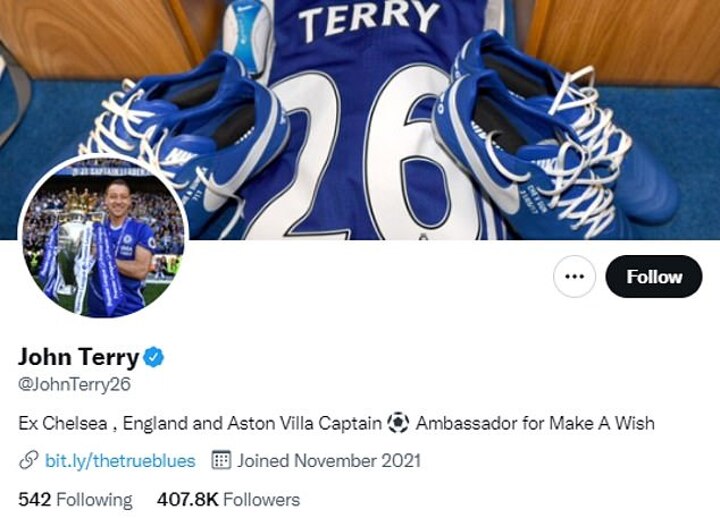This screenshot has width=720, height=518.
Task: Click Ambassador for Make A Wish text
Action: (535, 423)
